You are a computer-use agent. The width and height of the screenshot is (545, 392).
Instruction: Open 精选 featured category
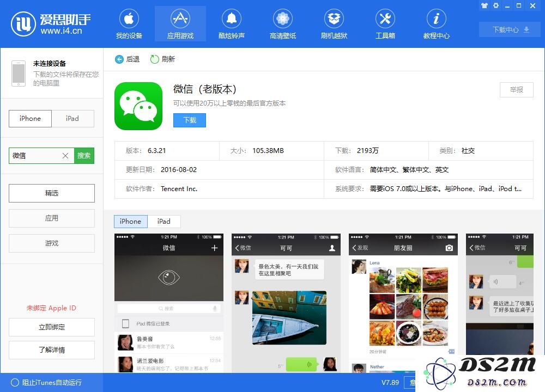tap(52, 193)
